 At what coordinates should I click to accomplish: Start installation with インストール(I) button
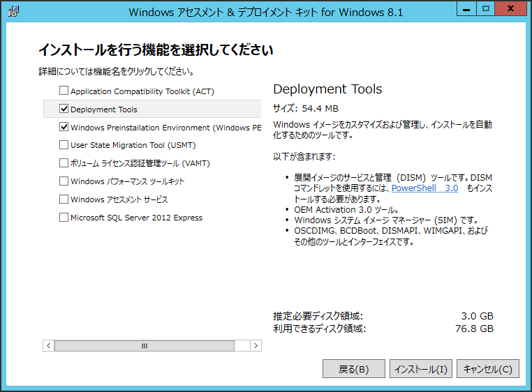(x=421, y=368)
